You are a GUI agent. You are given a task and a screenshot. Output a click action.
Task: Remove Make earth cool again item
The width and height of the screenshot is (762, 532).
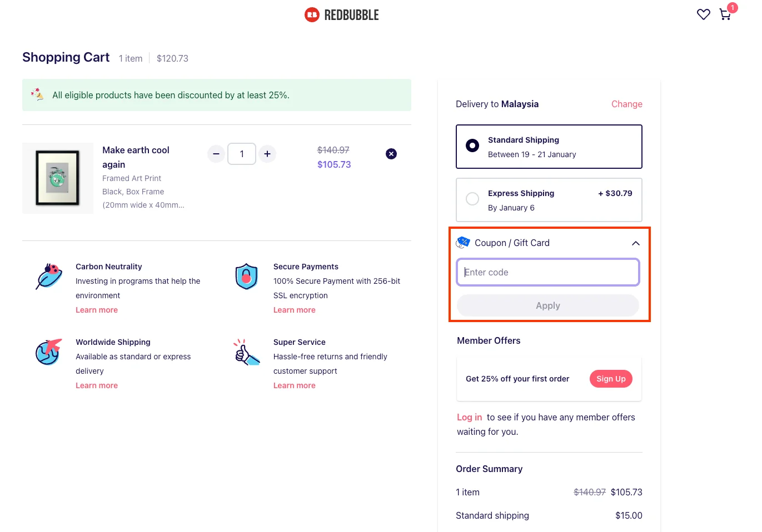click(x=391, y=154)
